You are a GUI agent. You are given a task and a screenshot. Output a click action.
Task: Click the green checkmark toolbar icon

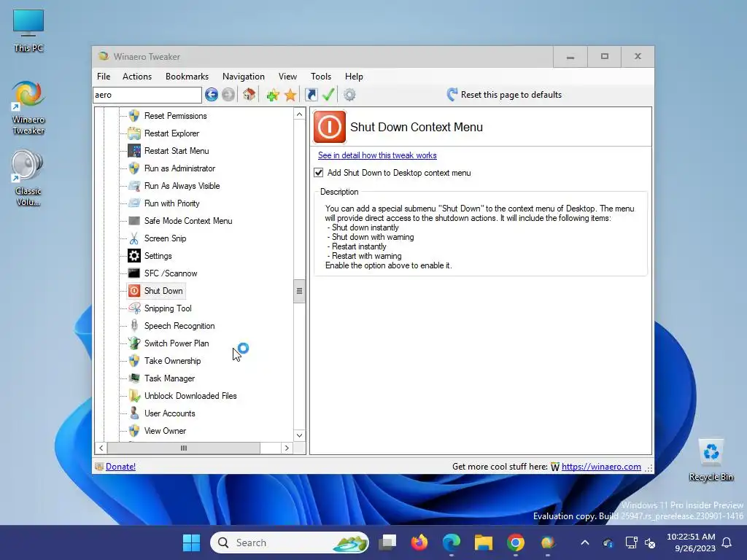click(328, 94)
